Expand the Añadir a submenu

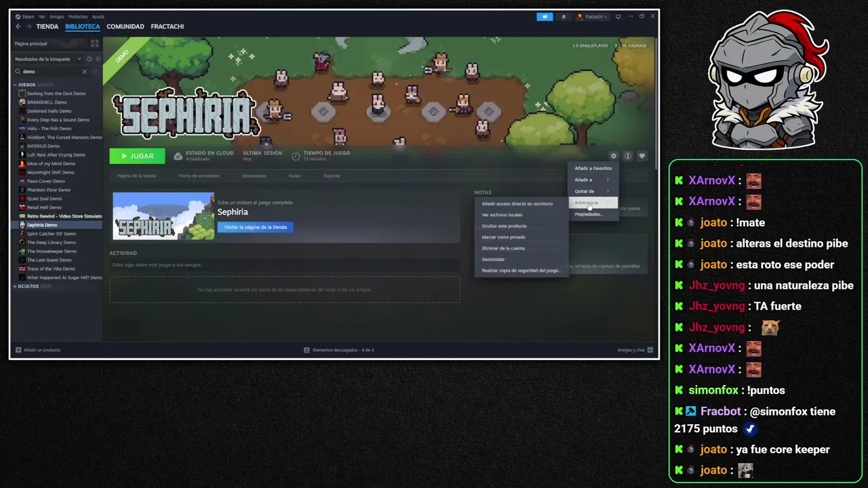tap(593, 180)
